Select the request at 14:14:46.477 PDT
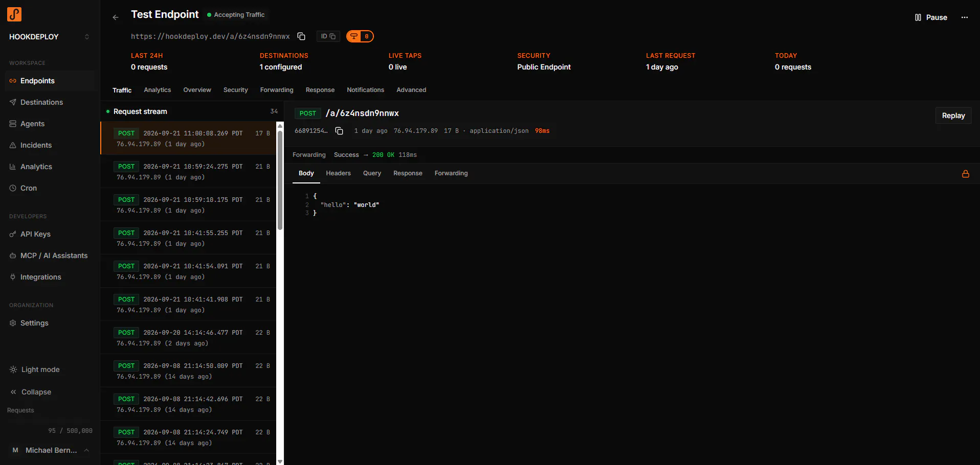980x465 pixels. pos(189,337)
